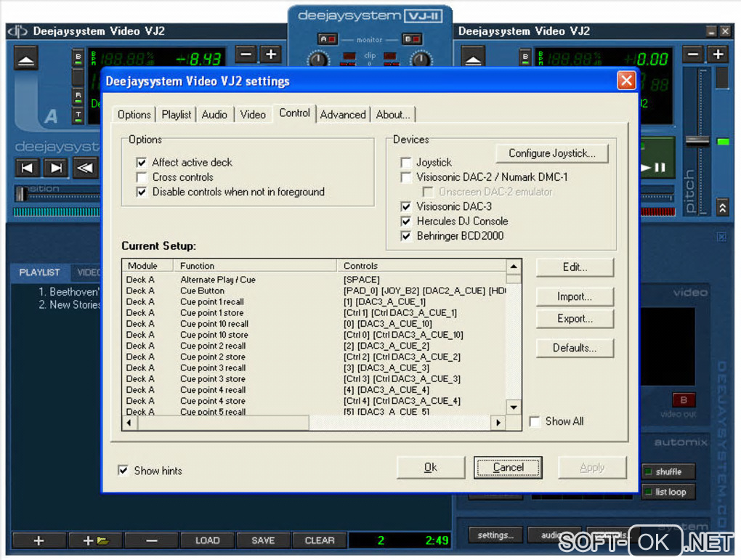
Task: Click the Defaults... button
Action: click(575, 349)
